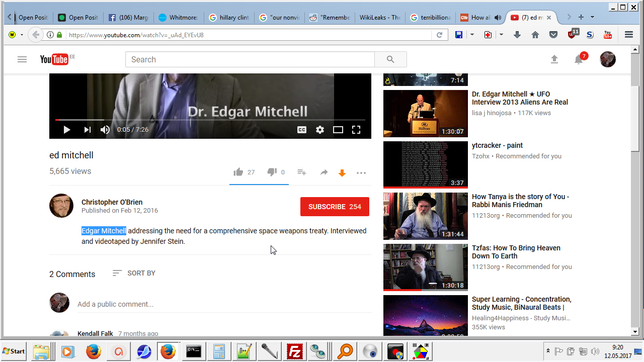Switch to the "Whitmore" tab

coord(178,17)
